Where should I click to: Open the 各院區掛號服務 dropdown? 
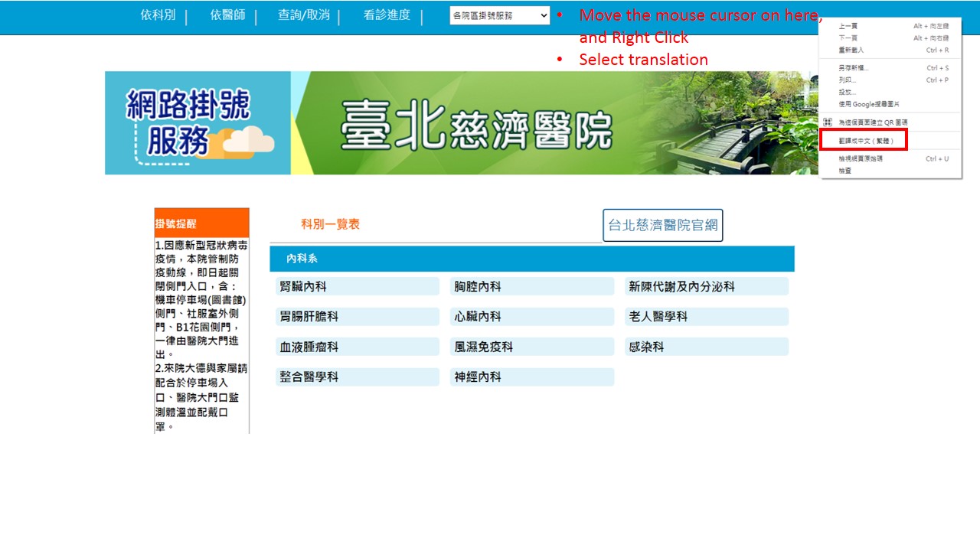500,15
